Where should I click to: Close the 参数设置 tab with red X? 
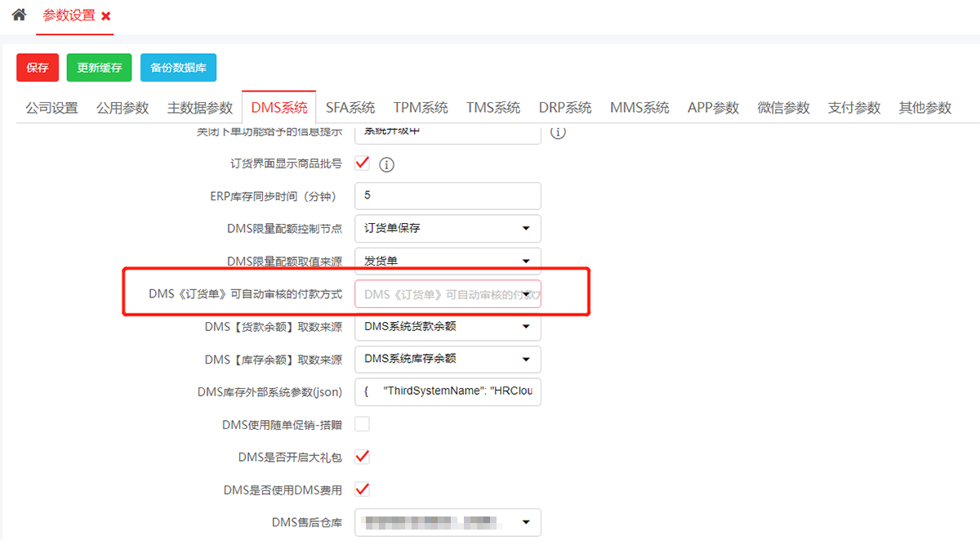coord(106,16)
